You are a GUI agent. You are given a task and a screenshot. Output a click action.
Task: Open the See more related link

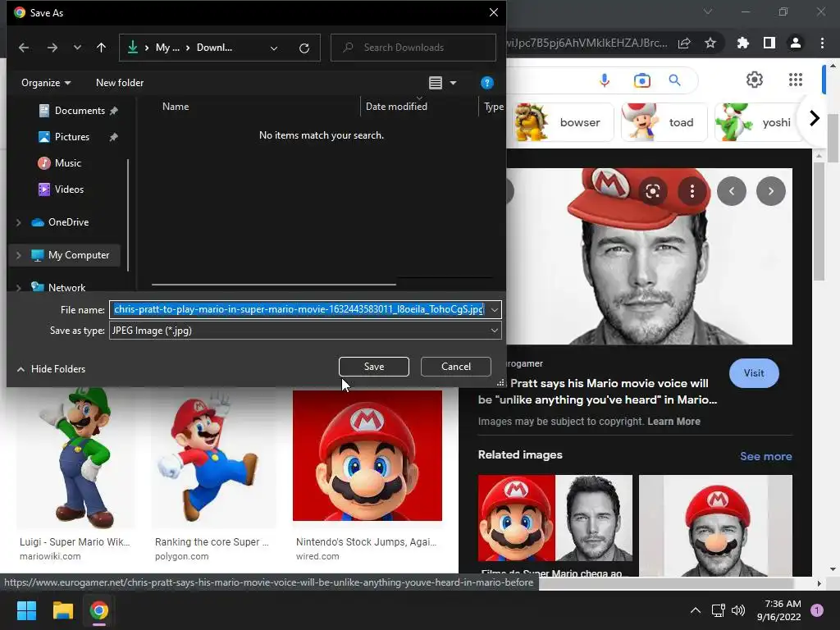[765, 456]
